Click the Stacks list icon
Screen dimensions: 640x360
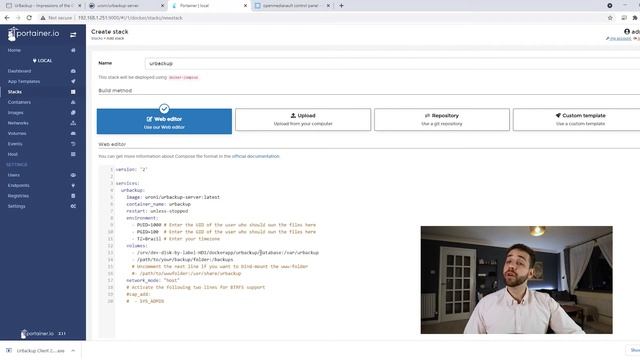pyautogui.click(x=73, y=92)
